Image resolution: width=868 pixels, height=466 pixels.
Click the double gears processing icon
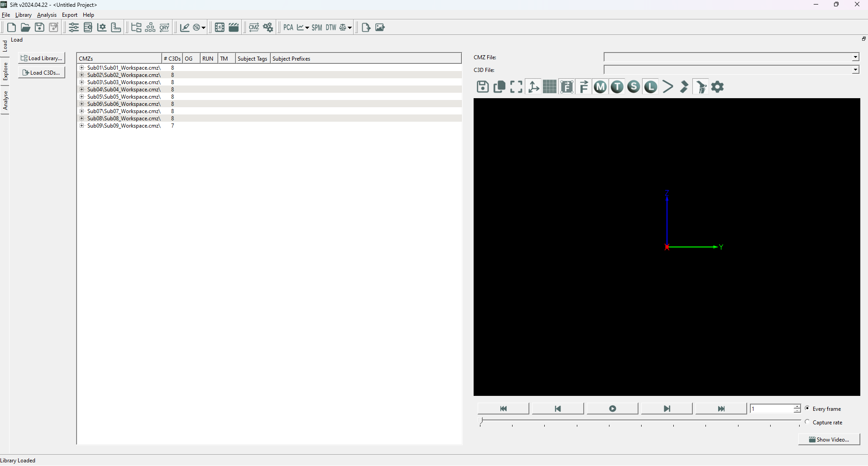click(268, 28)
